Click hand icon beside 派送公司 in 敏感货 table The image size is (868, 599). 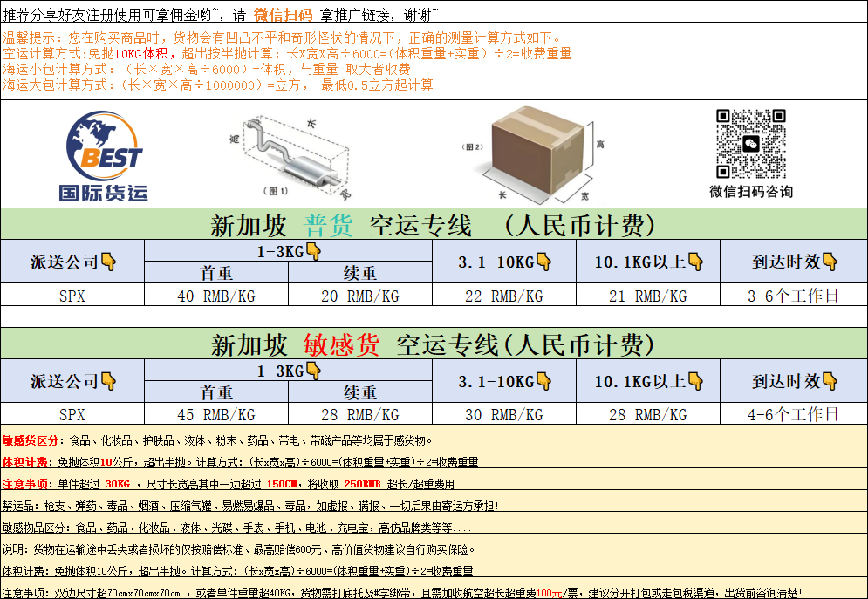click(x=109, y=381)
